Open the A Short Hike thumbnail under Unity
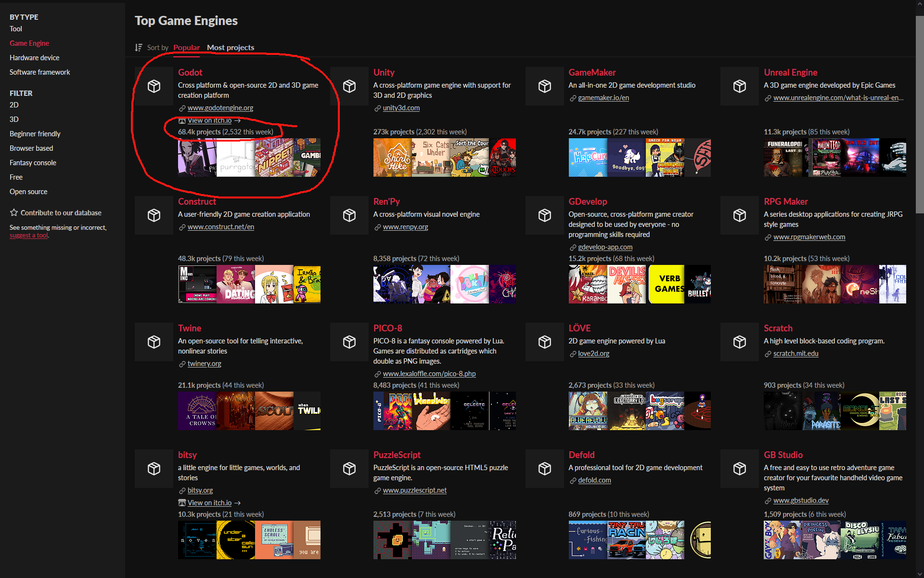Viewport: 924px width, 578px height. [393, 158]
